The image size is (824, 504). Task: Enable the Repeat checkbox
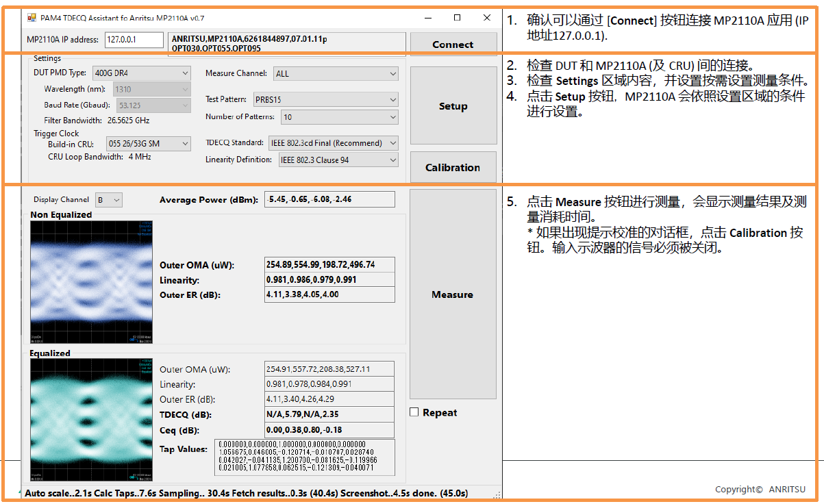[414, 412]
